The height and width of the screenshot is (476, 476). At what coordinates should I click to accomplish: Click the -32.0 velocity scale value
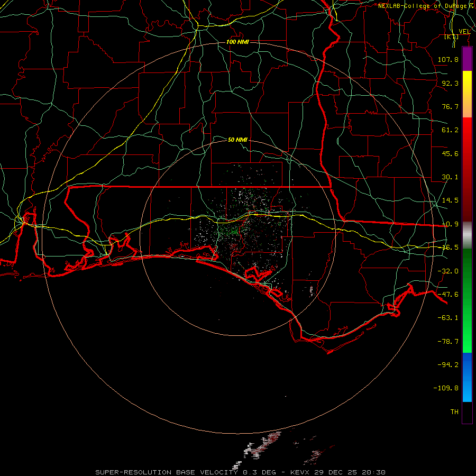point(448,271)
